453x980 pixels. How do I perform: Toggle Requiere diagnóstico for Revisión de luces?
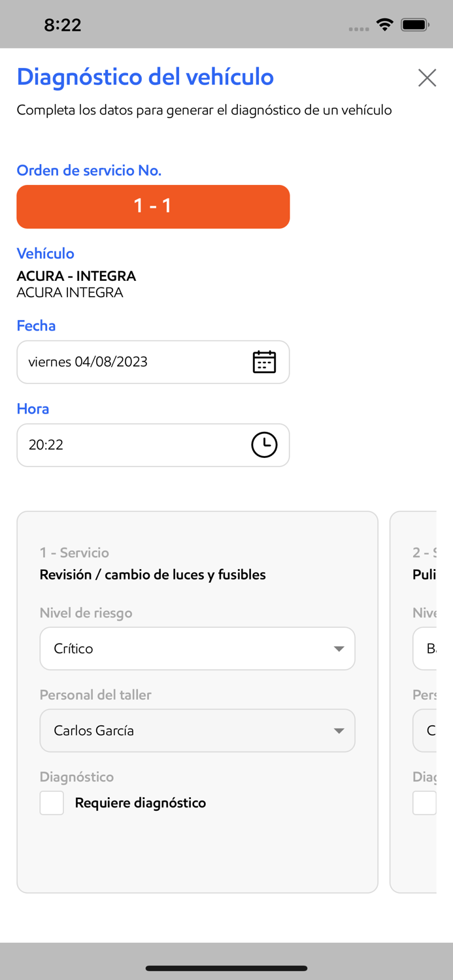52,802
